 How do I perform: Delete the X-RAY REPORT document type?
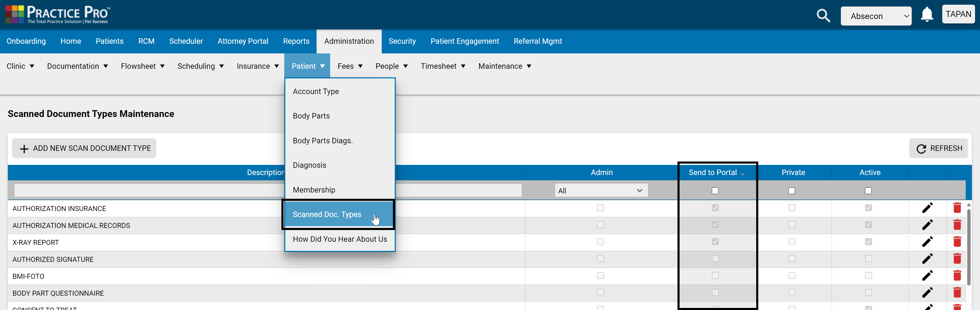(x=957, y=241)
